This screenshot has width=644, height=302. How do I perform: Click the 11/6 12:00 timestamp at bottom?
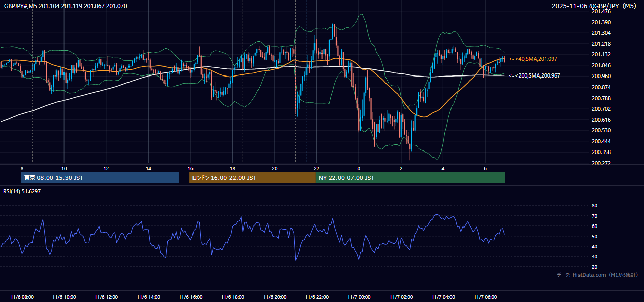coord(106,297)
